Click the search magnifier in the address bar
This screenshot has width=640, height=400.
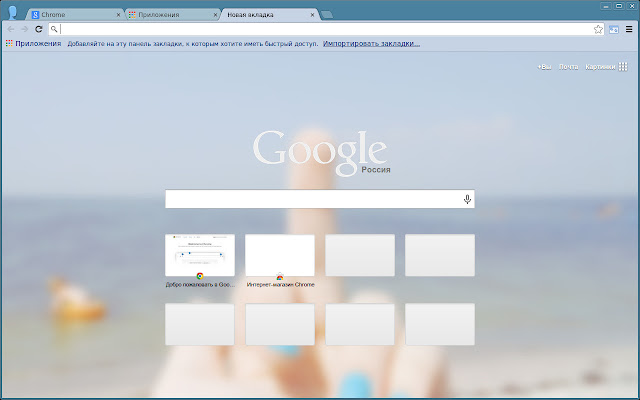54,29
